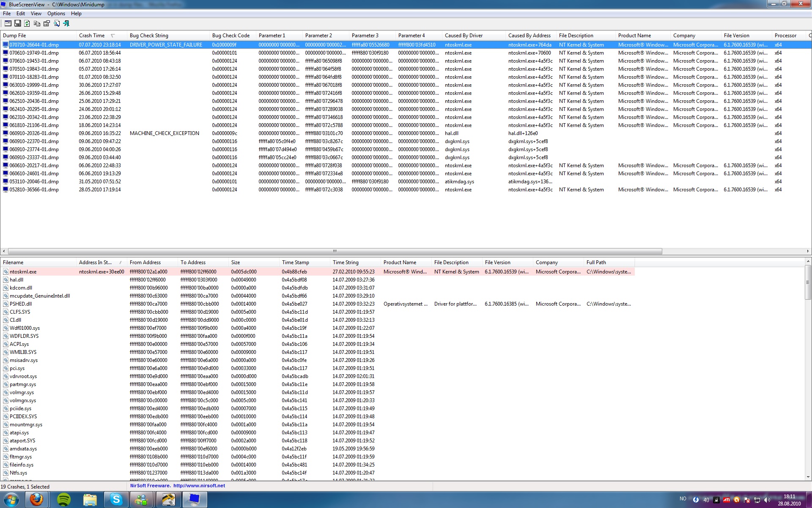The width and height of the screenshot is (812, 508).
Task: Open the Properties toolbar icon
Action: point(47,24)
